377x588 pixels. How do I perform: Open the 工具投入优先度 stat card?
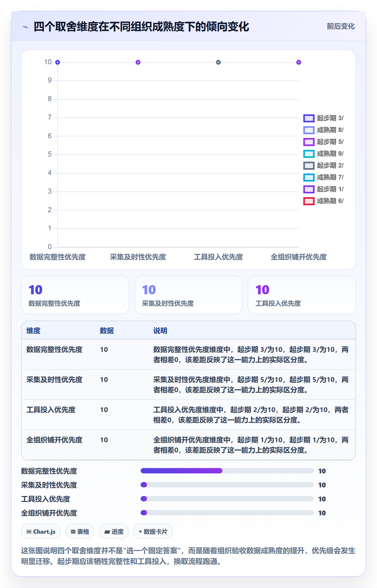(x=302, y=295)
